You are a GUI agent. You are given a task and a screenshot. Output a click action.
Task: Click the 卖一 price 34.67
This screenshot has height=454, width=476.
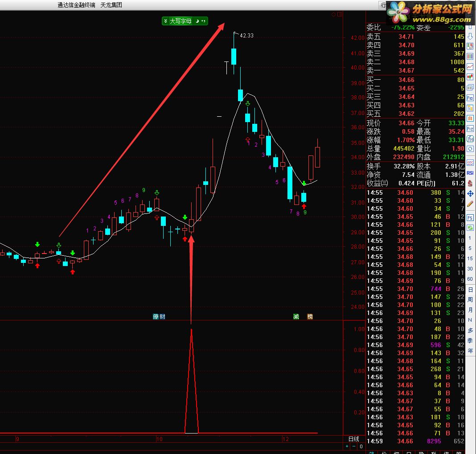click(406, 70)
